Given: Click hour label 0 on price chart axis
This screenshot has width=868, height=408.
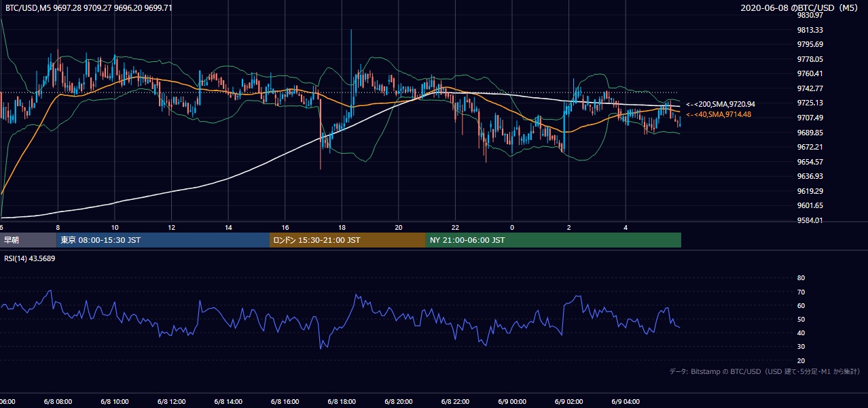Looking at the screenshot, I should point(512,227).
